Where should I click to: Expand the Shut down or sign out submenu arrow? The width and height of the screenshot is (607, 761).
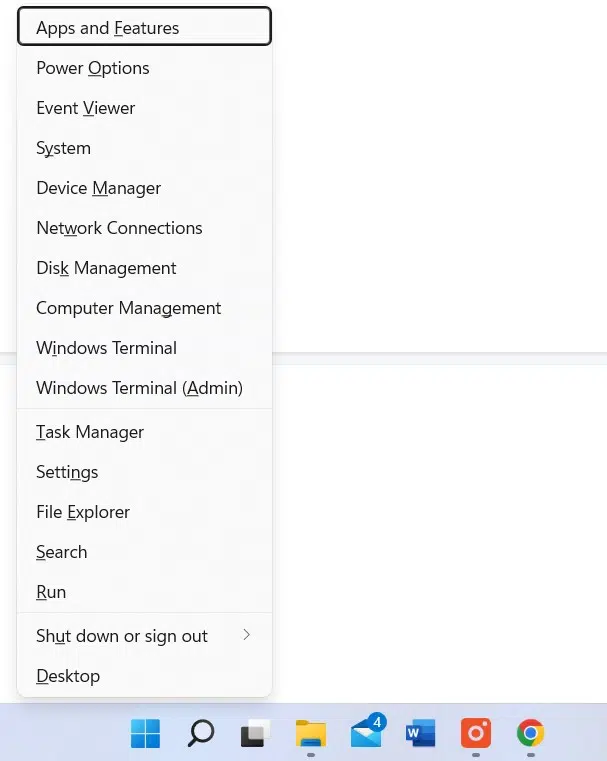coord(246,635)
